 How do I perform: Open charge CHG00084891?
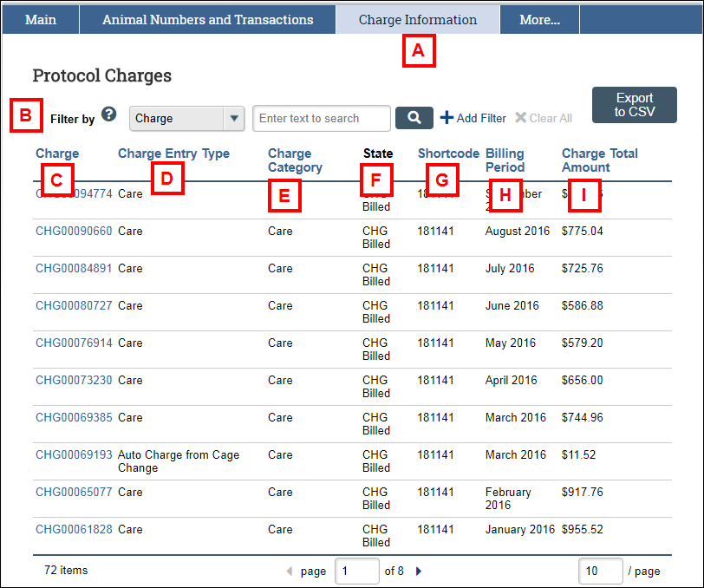coord(74,269)
